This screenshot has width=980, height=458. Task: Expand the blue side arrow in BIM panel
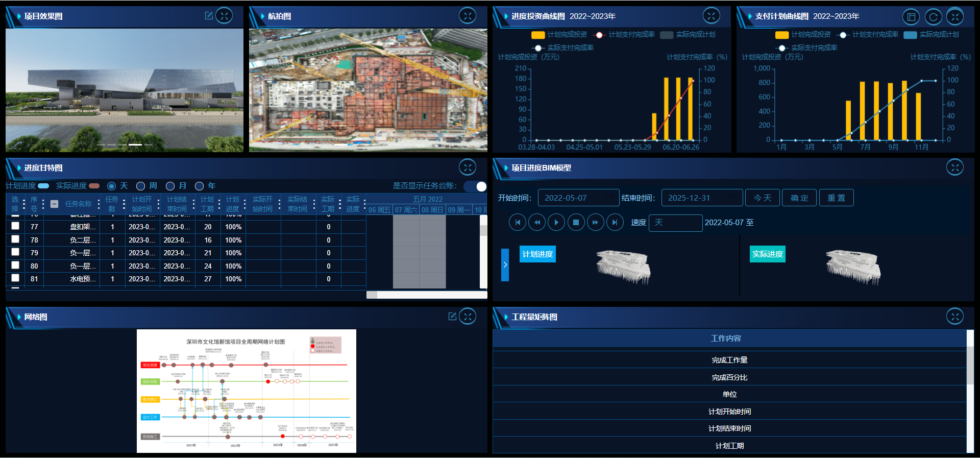tap(505, 264)
